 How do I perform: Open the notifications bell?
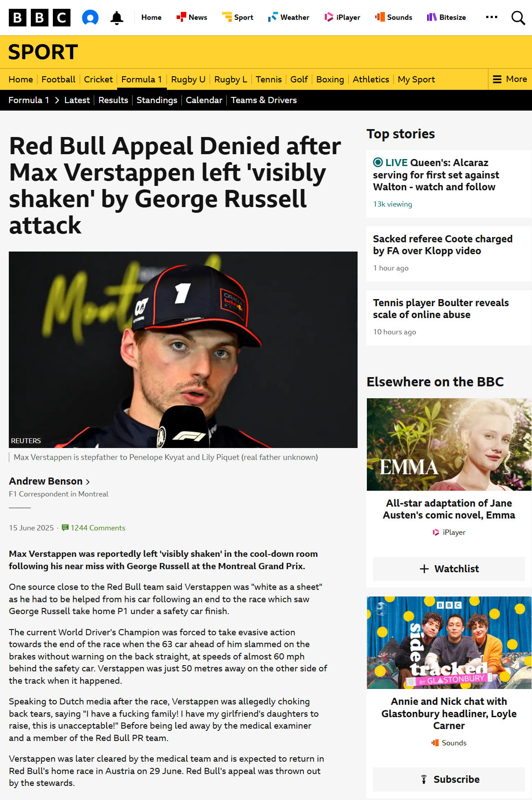[x=117, y=18]
